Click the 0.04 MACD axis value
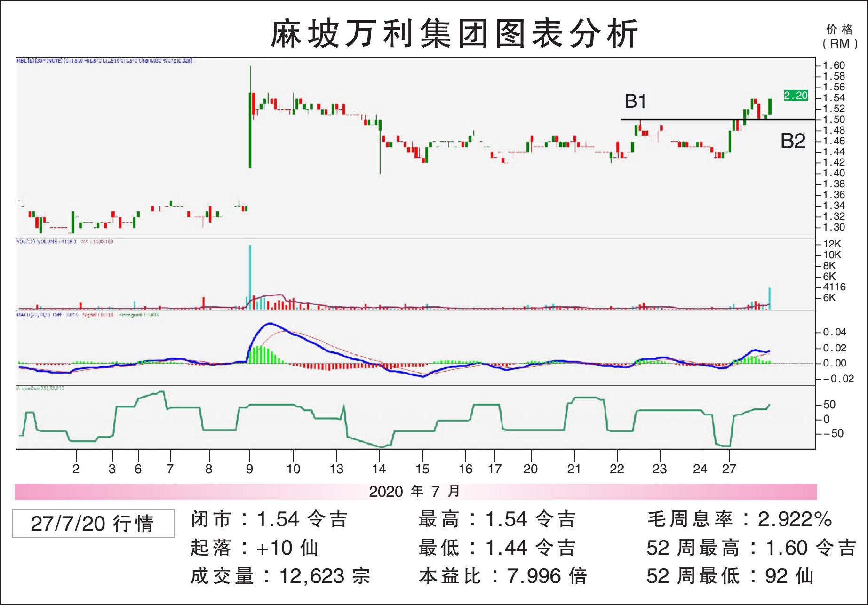Image resolution: width=868 pixels, height=605 pixels. tap(834, 332)
